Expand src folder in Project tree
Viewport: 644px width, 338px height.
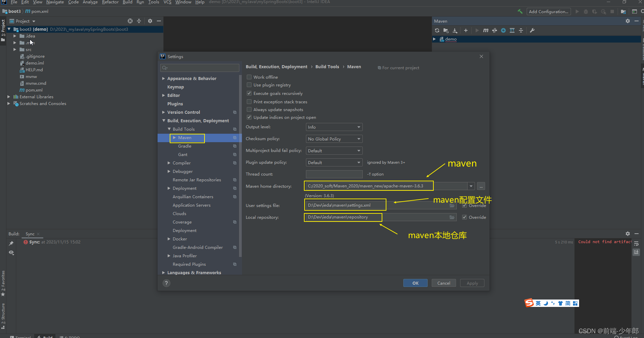click(x=15, y=49)
